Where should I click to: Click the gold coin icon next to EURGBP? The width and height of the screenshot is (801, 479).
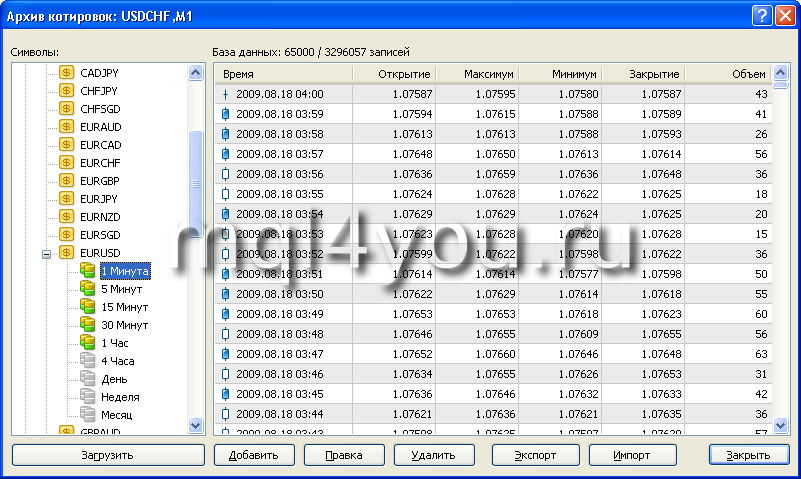[67, 180]
